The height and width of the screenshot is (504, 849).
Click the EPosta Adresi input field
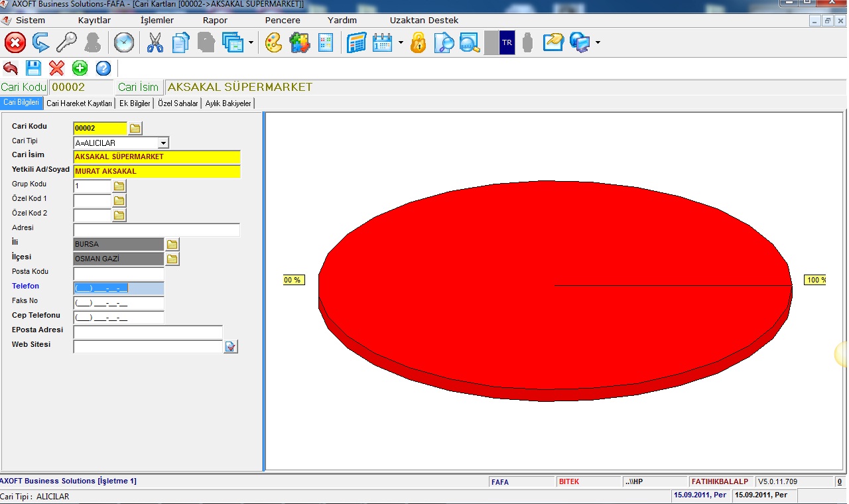point(148,332)
